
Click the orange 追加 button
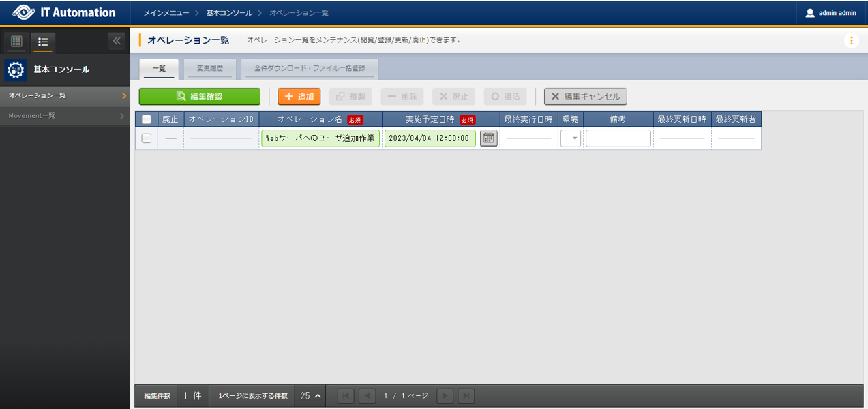tap(299, 96)
